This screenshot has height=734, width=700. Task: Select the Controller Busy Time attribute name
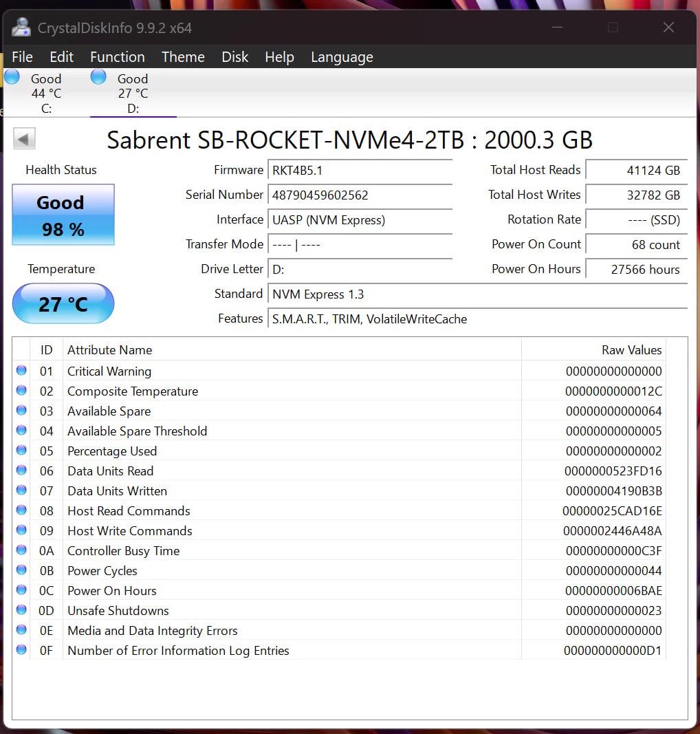(x=124, y=551)
